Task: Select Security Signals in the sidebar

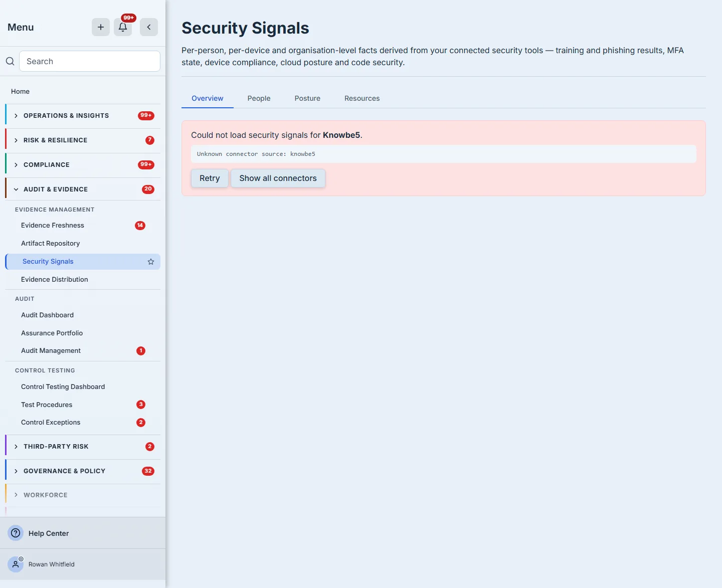Action: tap(83, 262)
